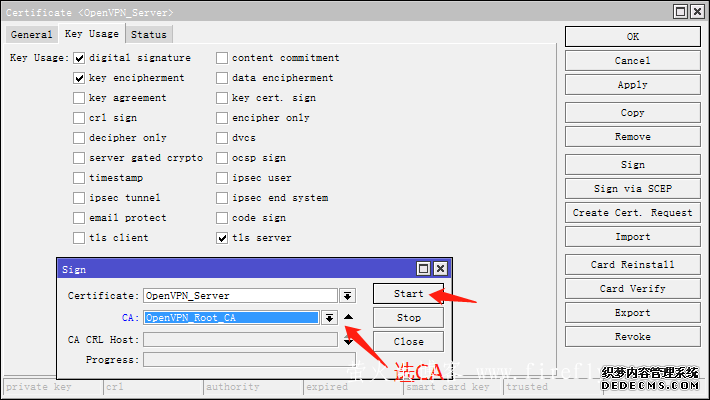Image resolution: width=710 pixels, height=400 pixels.
Task: Click the Copy button
Action: tap(633, 113)
